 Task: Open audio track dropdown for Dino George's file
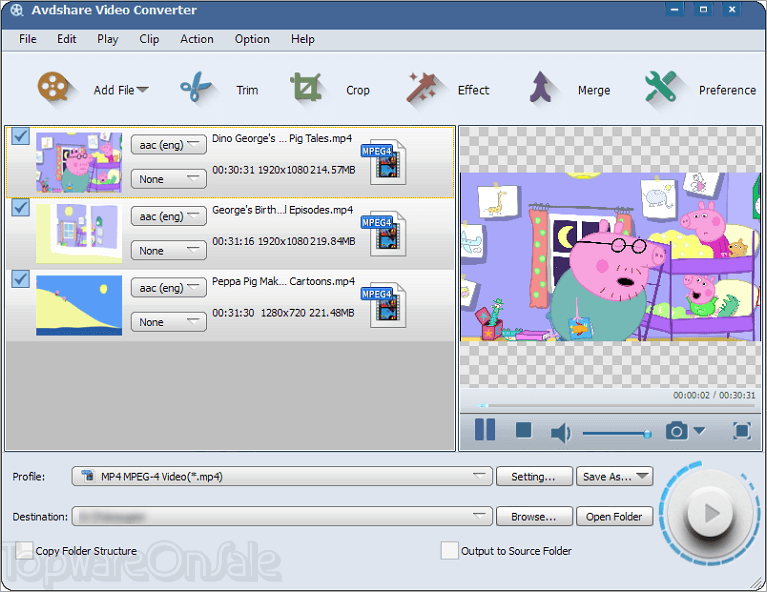tap(168, 145)
